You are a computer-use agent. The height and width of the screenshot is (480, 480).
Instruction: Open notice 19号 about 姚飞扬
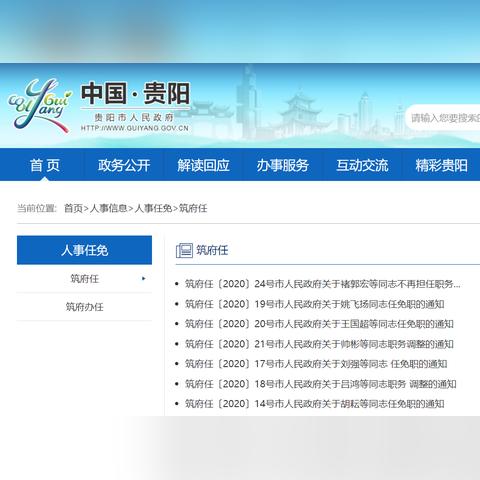click(314, 304)
